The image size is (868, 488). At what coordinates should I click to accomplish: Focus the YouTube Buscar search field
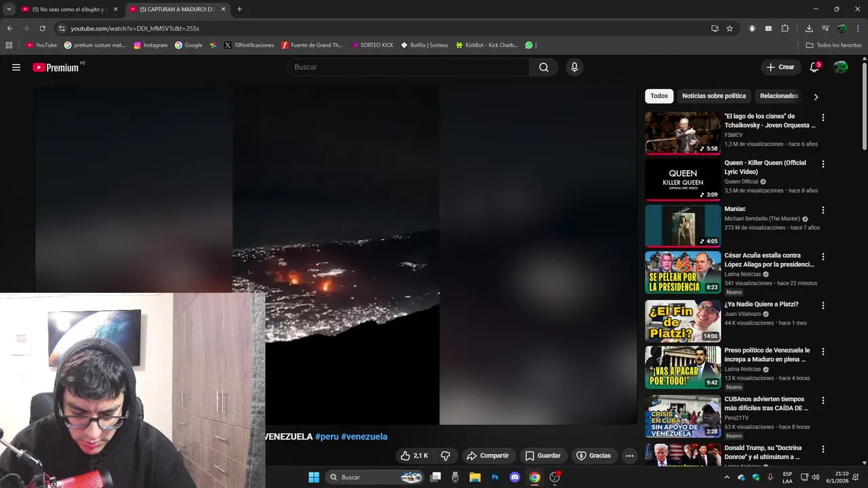pyautogui.click(x=408, y=67)
